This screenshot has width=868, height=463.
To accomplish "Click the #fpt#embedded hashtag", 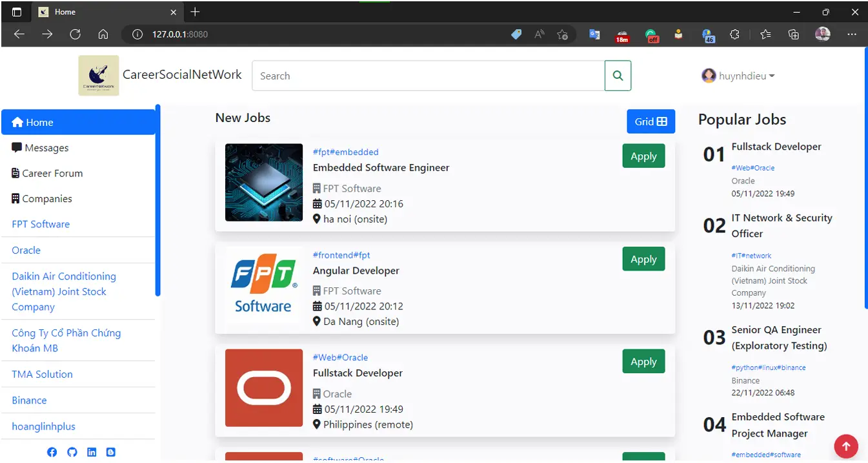I will [346, 152].
